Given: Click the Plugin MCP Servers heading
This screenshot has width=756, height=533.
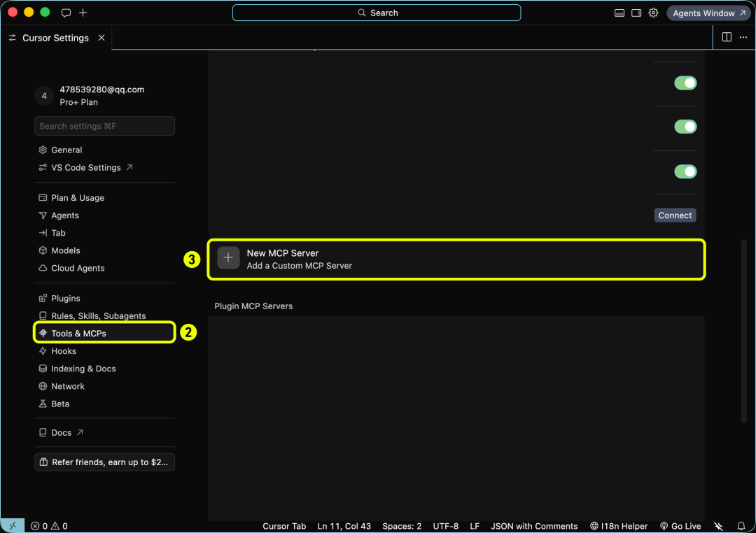Looking at the screenshot, I should tap(253, 306).
